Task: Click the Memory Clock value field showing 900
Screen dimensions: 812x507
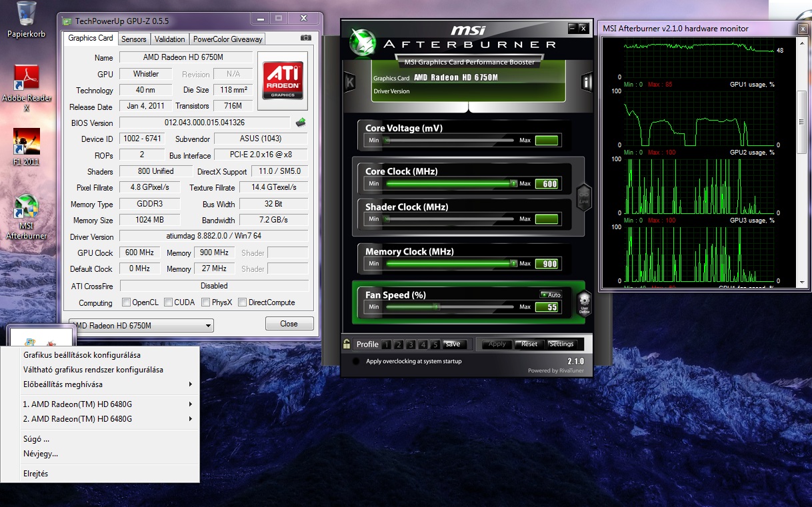Action: [x=547, y=264]
